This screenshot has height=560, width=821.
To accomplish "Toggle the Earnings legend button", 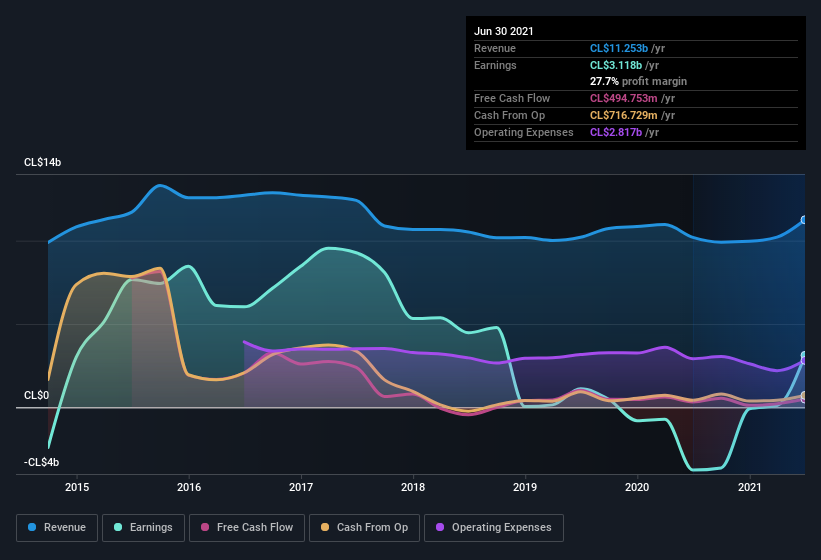I will pyautogui.click(x=143, y=528).
